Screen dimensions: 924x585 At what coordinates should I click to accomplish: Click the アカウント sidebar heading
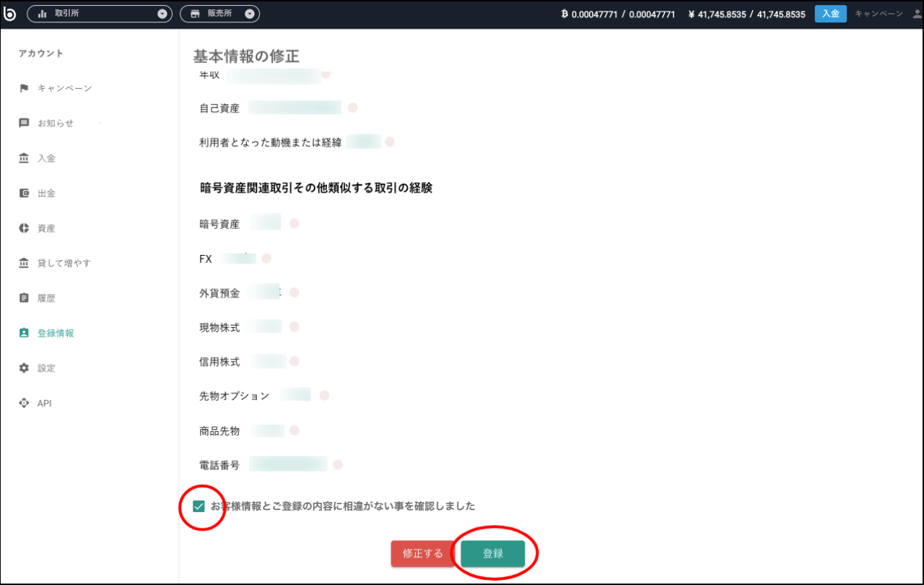coord(41,53)
